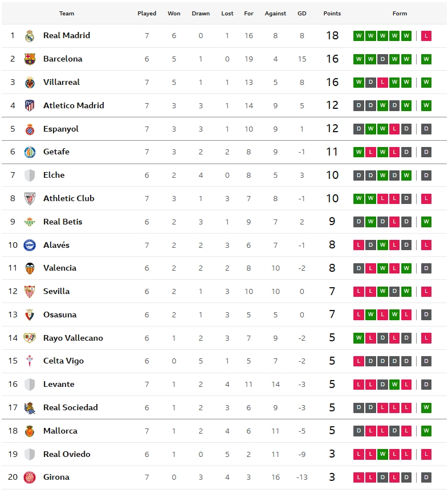Image resolution: width=448 pixels, height=490 pixels.
Task: Click the Real Madrid club crest
Action: coord(30,36)
